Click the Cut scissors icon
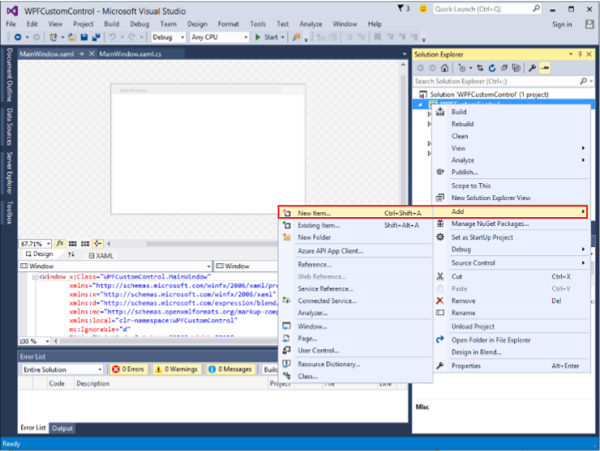The height and width of the screenshot is (451, 600). click(441, 276)
